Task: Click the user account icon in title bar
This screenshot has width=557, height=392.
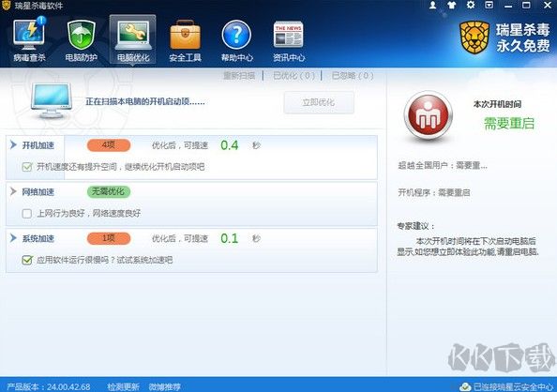Action: tap(432, 6)
